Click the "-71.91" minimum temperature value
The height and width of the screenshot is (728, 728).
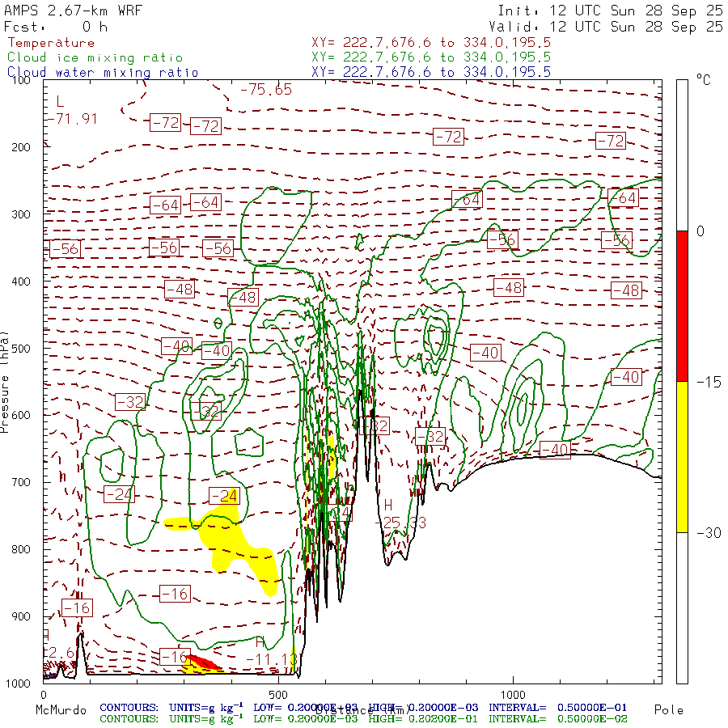point(72,119)
